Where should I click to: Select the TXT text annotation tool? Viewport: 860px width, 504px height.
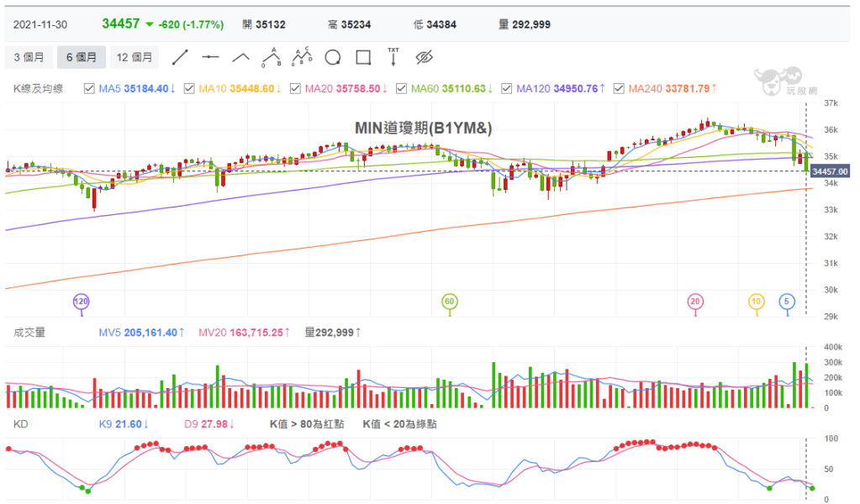coord(393,57)
